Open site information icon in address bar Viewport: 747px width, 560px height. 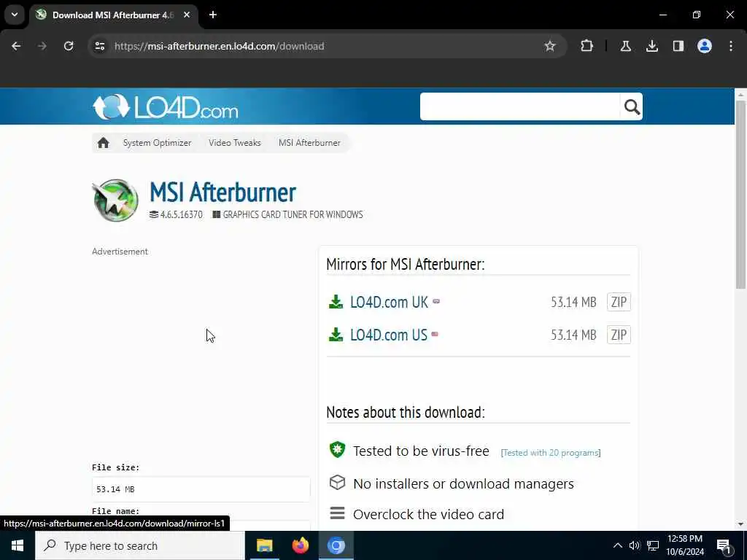tap(99, 46)
